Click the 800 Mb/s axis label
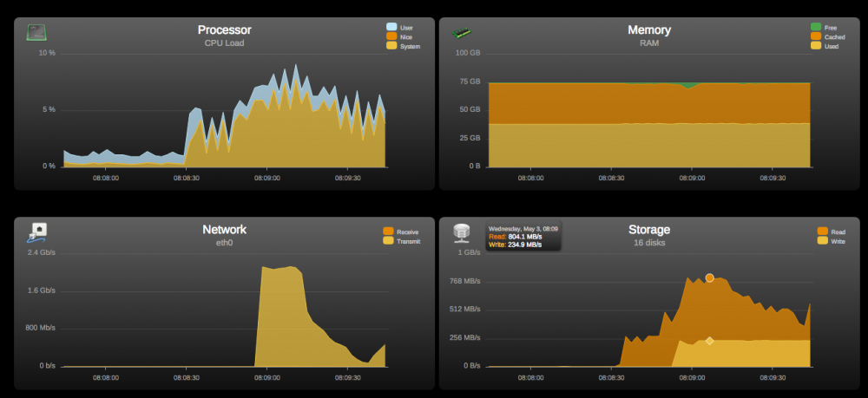This screenshot has width=868, height=398. pos(42,328)
